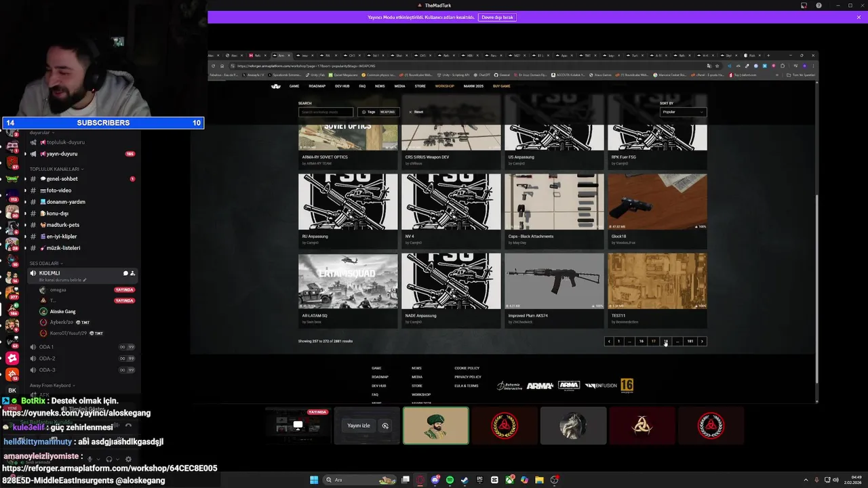Go to results page 16
The height and width of the screenshot is (488, 868).
pyautogui.click(x=641, y=341)
